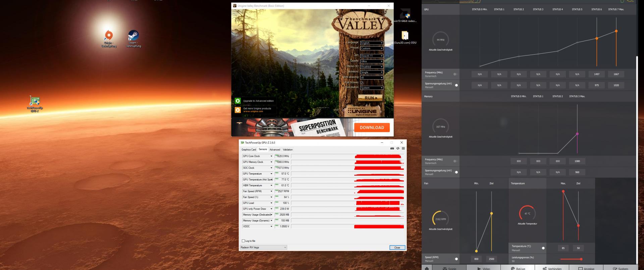The image size is (644, 270).
Task: Switch to the Advanced tab in GPU-Z
Action: (x=275, y=150)
